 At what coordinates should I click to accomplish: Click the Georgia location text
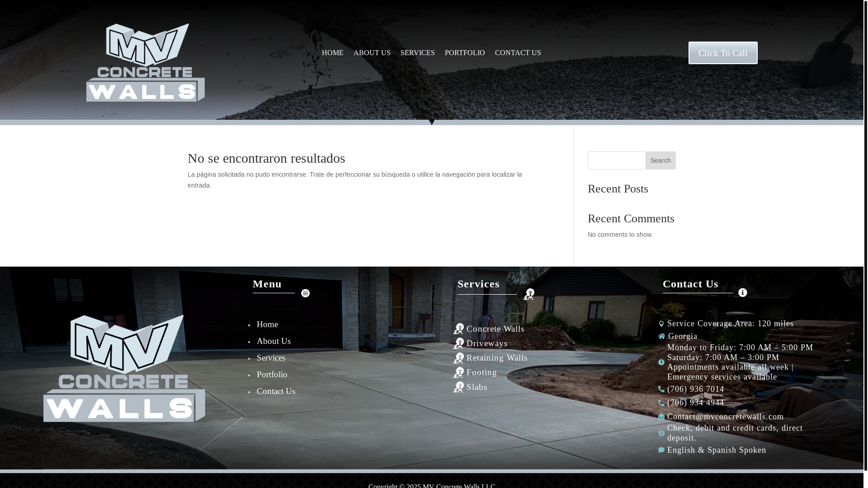click(x=683, y=336)
